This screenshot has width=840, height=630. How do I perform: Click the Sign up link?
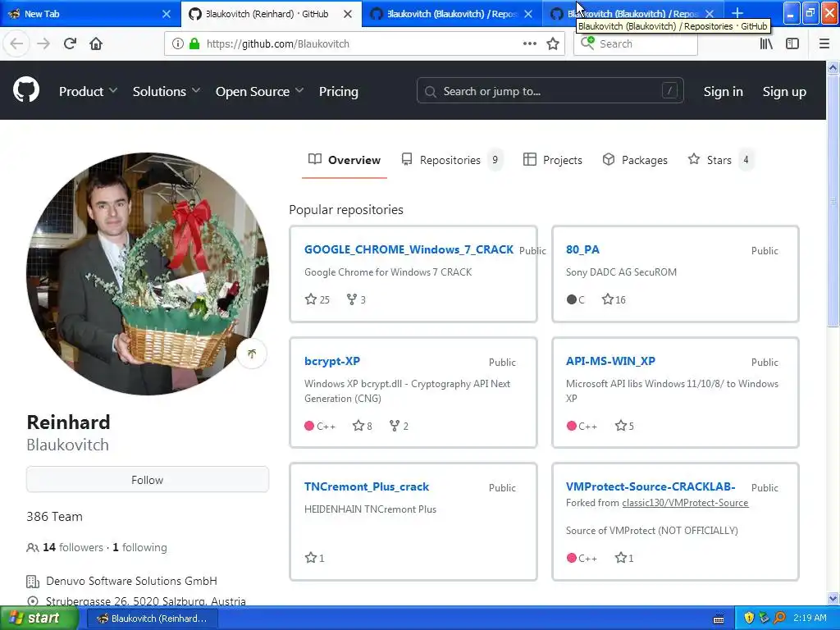tap(784, 92)
